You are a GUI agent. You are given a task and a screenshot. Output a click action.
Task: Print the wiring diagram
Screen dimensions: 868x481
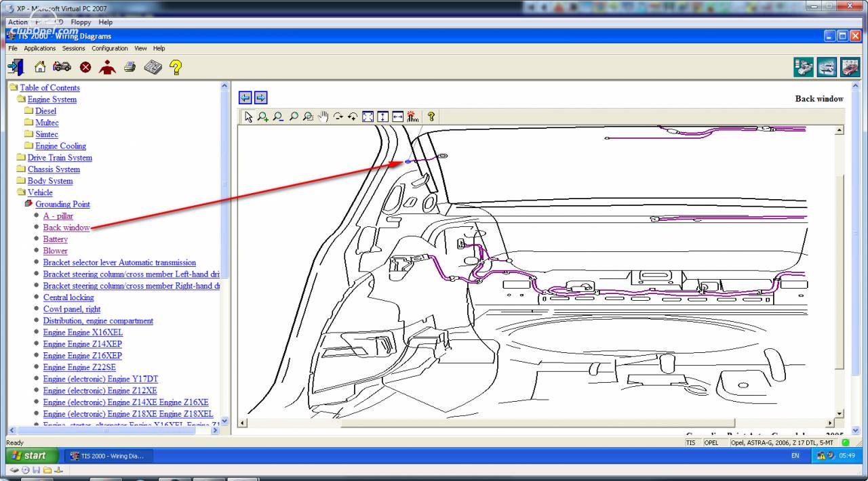click(130, 67)
